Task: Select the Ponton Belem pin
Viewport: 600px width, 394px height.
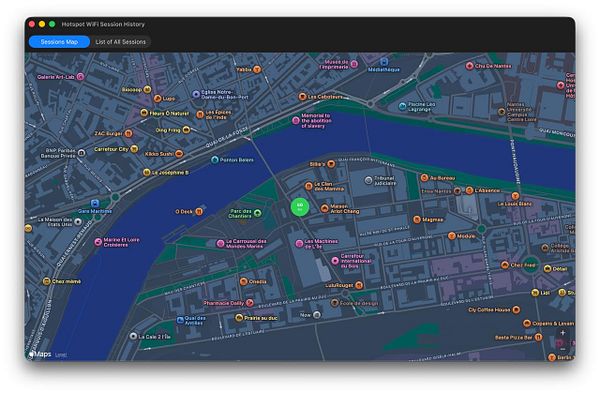Action: (x=215, y=160)
